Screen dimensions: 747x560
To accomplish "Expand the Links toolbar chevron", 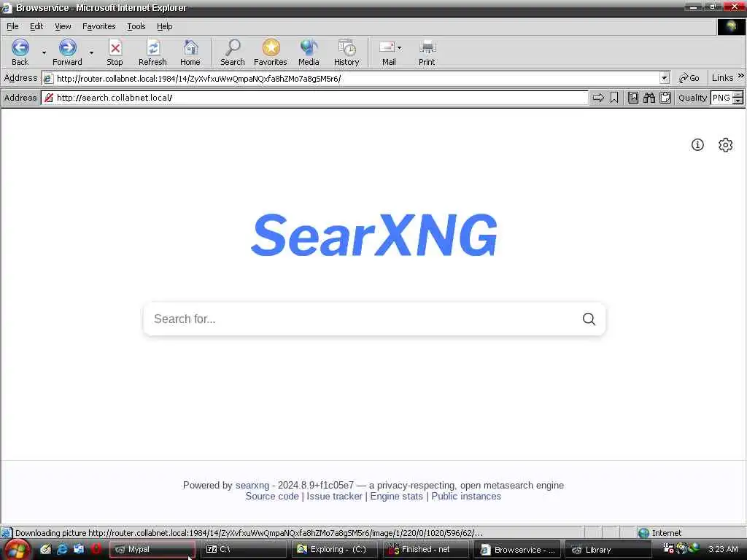I will tap(741, 76).
